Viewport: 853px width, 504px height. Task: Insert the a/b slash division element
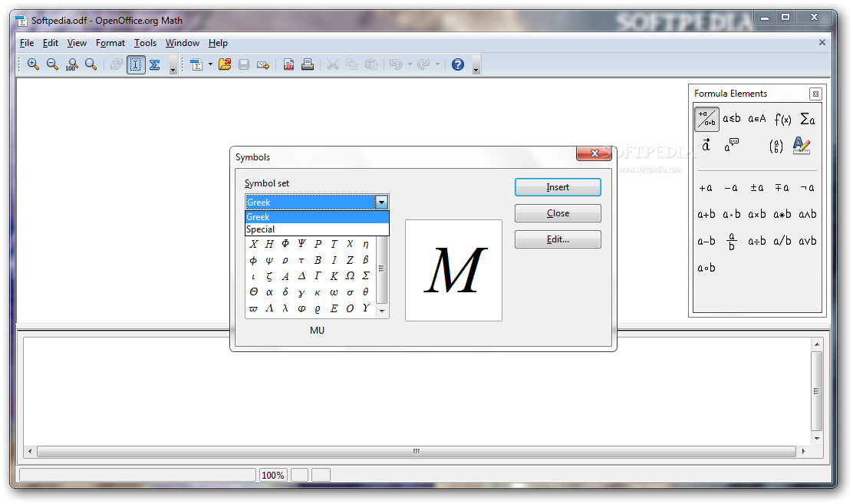click(782, 241)
